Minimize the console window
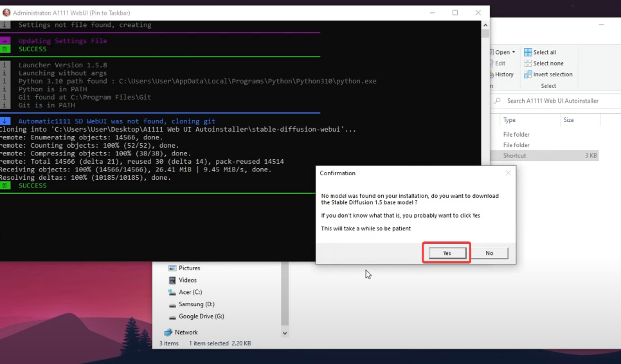The image size is (621, 364). [433, 13]
